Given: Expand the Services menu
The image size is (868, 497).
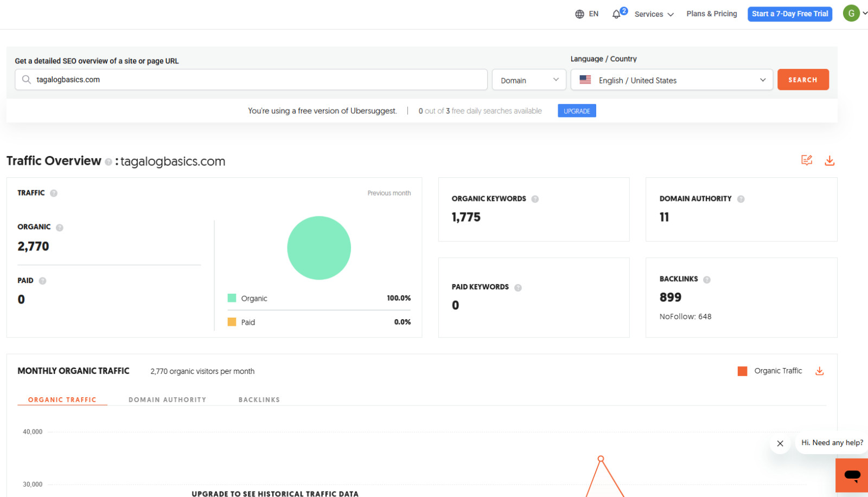Looking at the screenshot, I should pos(654,14).
